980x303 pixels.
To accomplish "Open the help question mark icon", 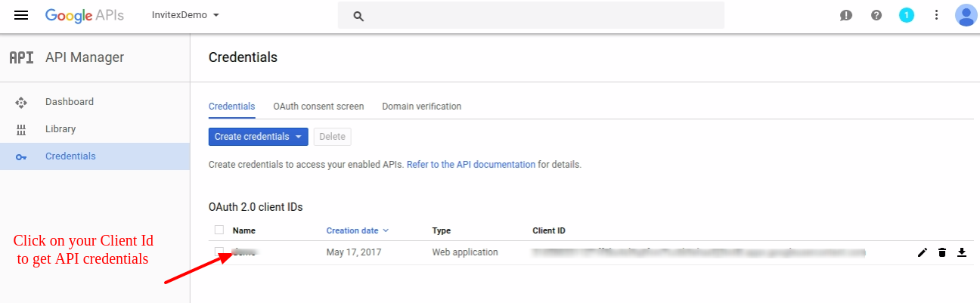I will point(876,15).
